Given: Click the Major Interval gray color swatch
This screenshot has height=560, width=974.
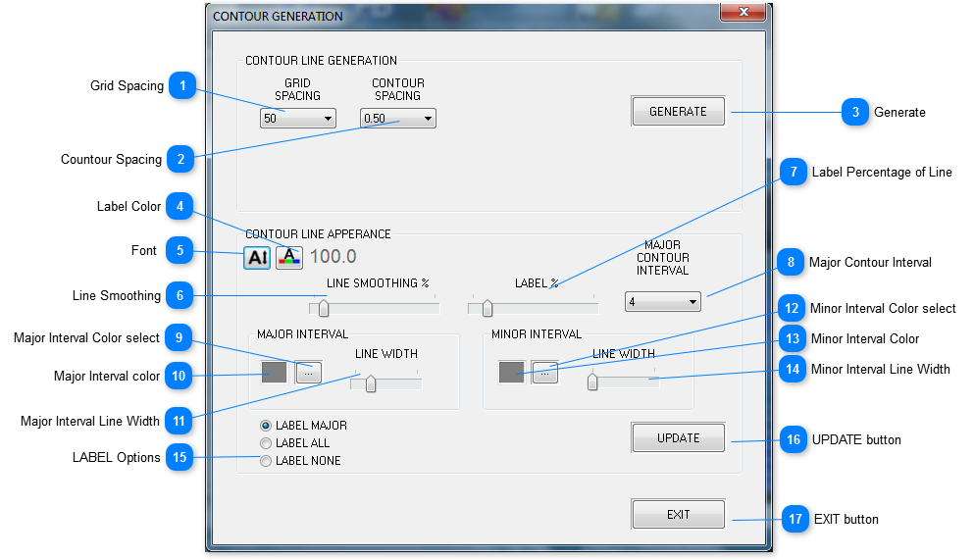Looking at the screenshot, I should (274, 373).
